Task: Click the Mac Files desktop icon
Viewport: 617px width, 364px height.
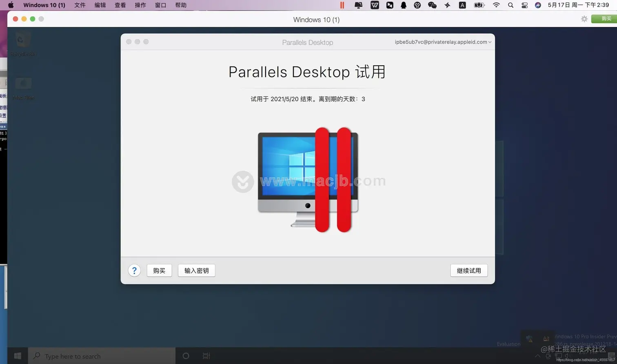Action: pos(23,89)
